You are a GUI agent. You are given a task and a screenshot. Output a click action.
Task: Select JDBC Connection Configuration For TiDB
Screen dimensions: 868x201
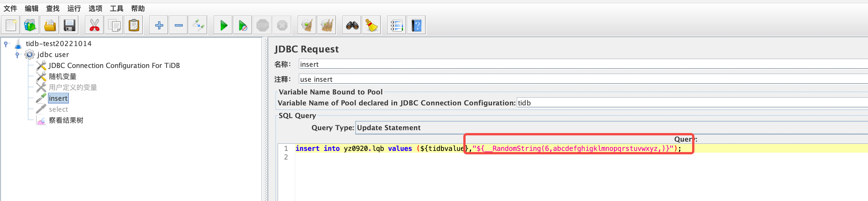[x=114, y=66]
